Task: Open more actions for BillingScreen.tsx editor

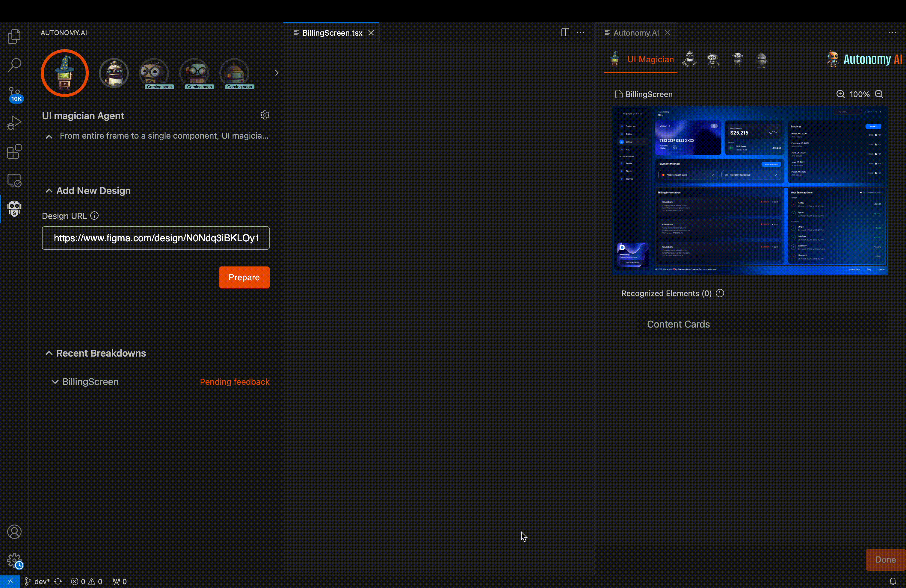Action: (x=581, y=33)
